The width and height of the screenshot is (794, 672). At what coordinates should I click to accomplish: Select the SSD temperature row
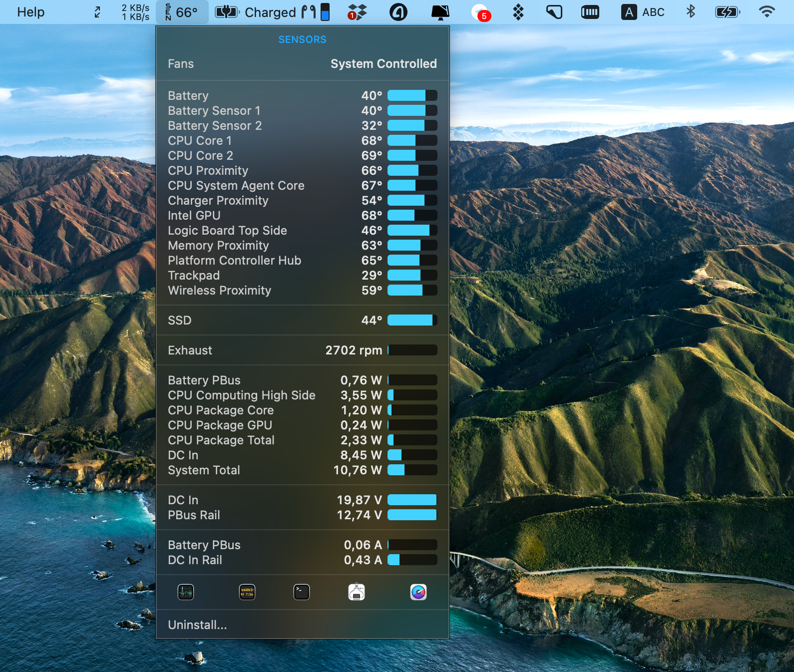point(303,320)
